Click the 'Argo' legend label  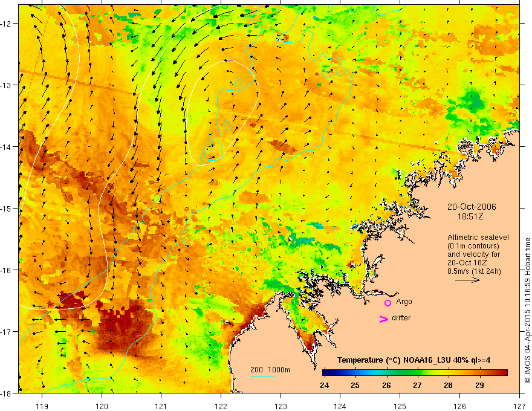(x=404, y=302)
